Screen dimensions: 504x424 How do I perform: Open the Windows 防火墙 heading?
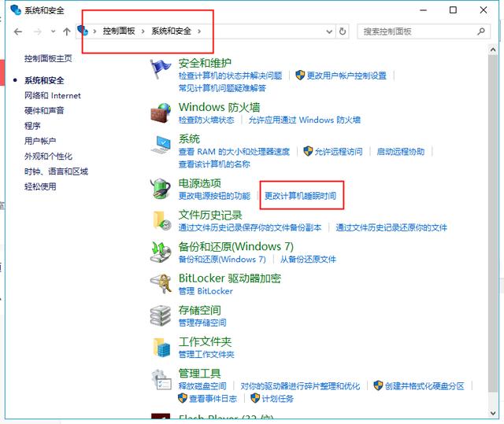point(219,107)
